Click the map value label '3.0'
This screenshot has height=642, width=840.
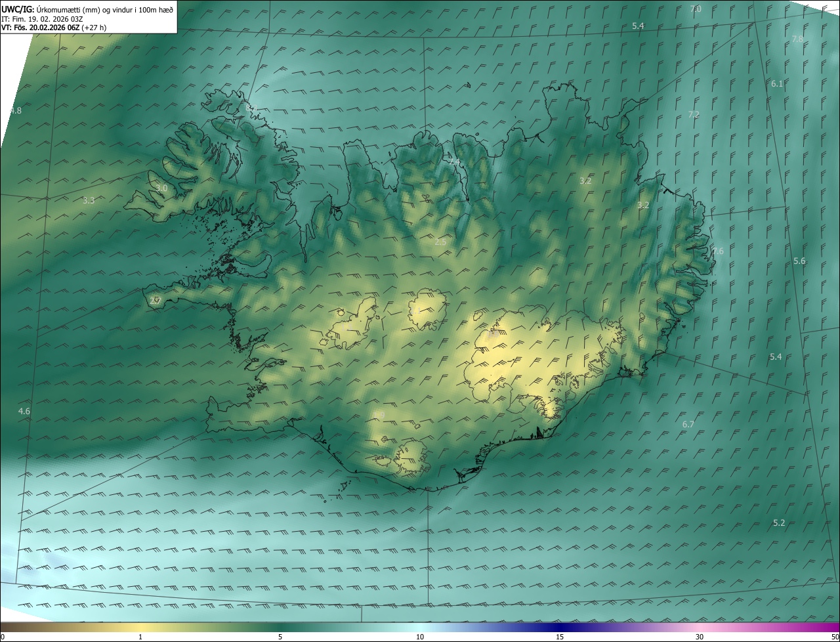[x=161, y=188]
